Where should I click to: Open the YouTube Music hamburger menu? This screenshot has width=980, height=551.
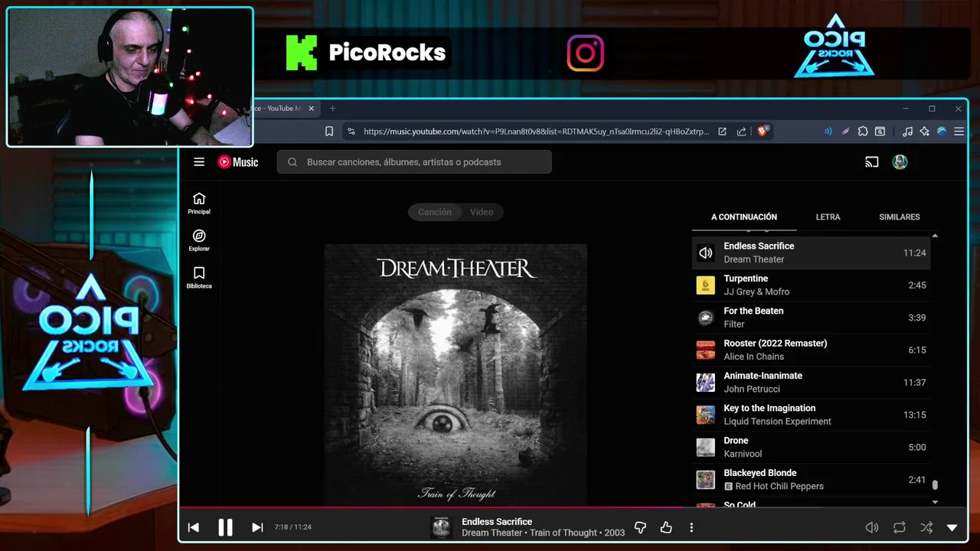199,161
